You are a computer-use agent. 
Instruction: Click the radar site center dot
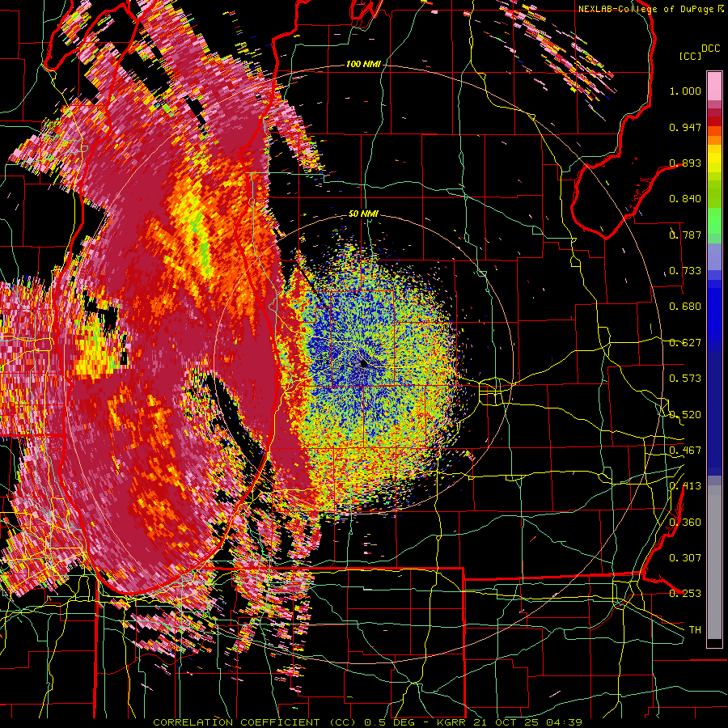click(x=363, y=365)
